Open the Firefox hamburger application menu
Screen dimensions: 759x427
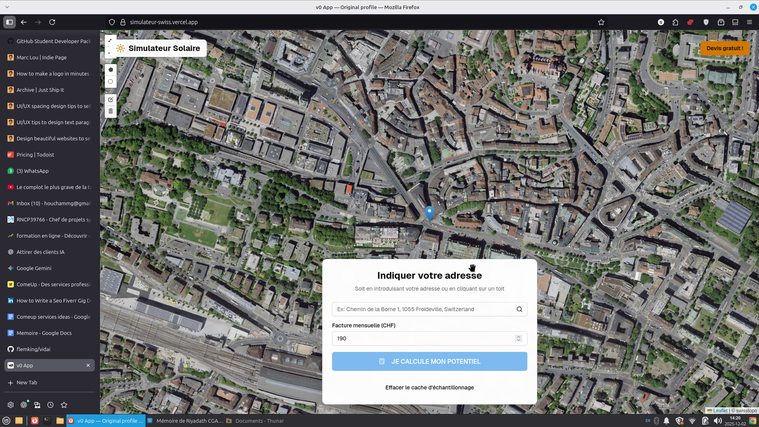[x=750, y=21]
